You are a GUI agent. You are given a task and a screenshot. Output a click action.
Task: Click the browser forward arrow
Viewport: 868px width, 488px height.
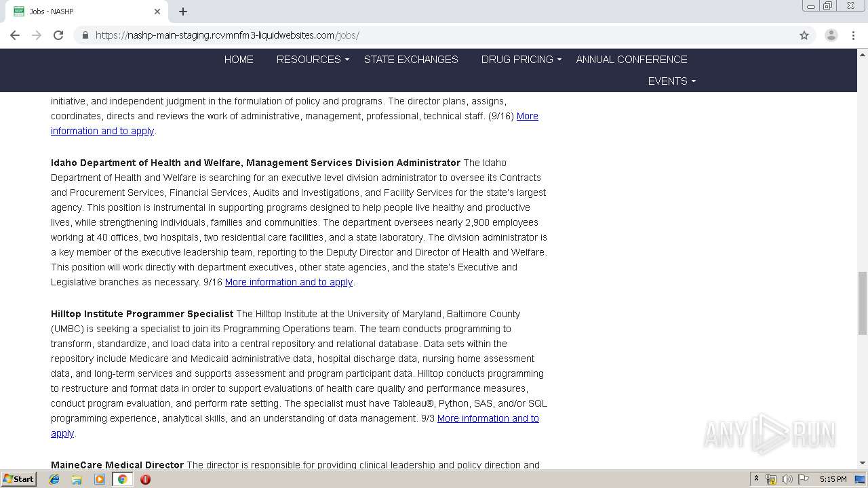pos(37,35)
